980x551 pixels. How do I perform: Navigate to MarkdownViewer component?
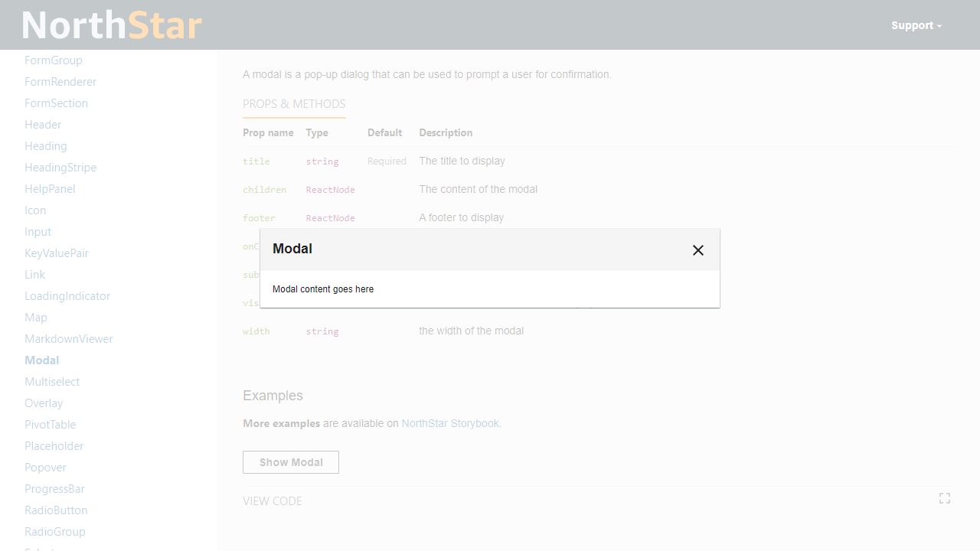pyautogui.click(x=69, y=339)
